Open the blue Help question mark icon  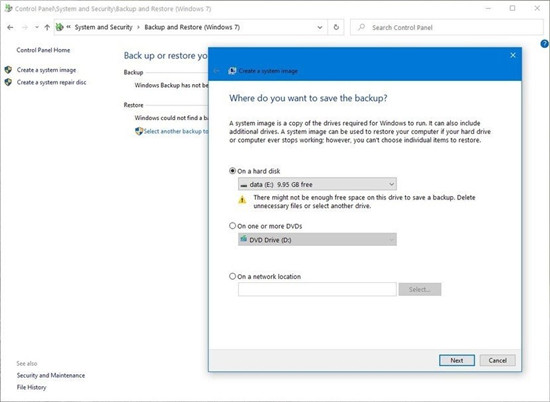coord(545,44)
